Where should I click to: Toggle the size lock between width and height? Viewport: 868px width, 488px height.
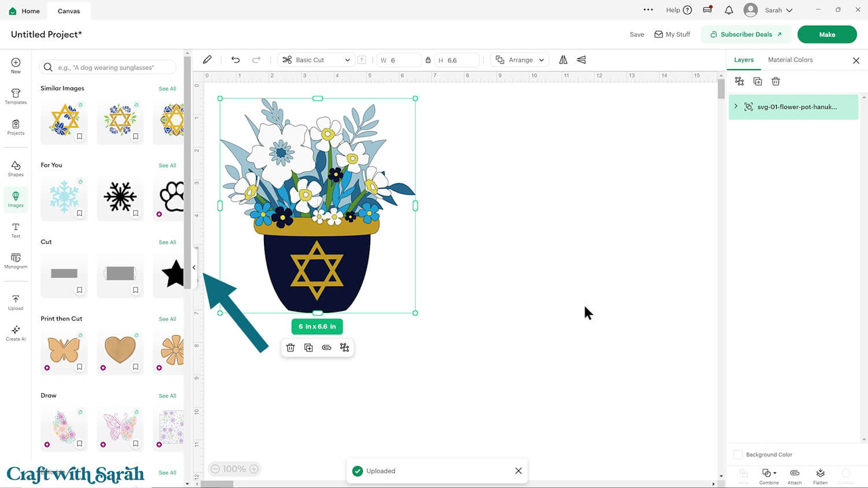click(x=428, y=60)
